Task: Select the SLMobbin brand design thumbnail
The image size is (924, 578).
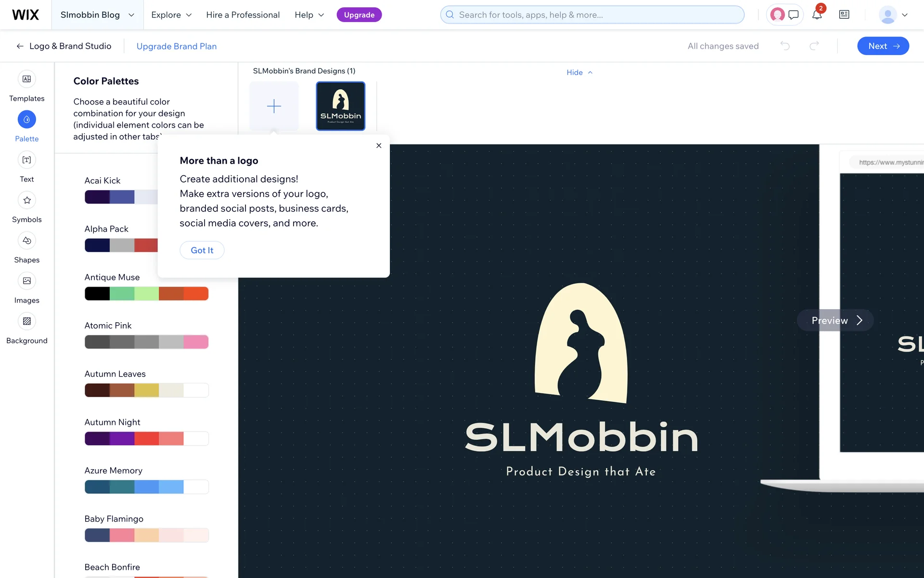Action: tap(340, 106)
